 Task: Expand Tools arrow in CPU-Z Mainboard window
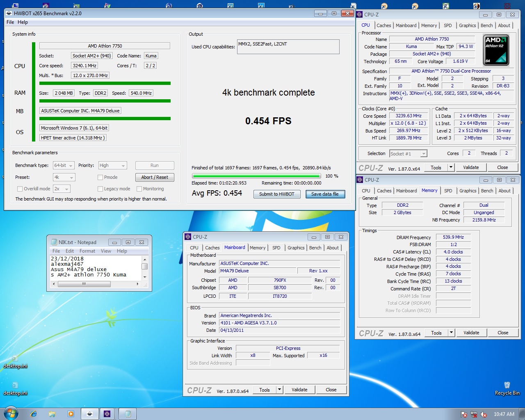279,390
